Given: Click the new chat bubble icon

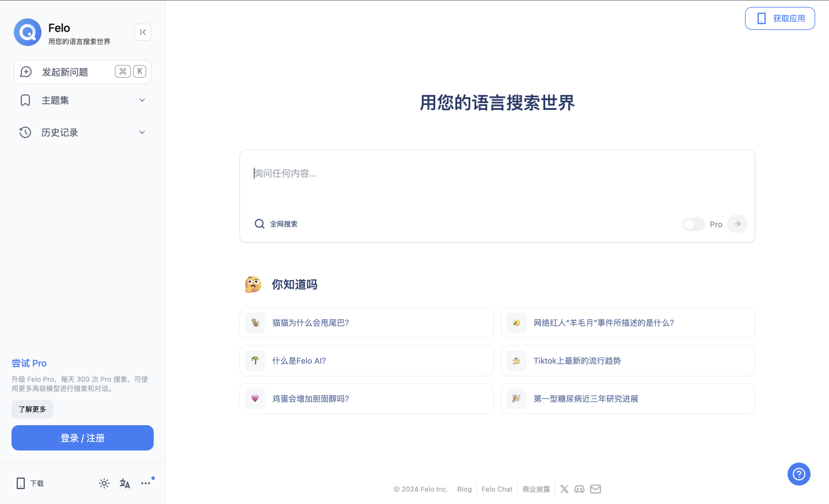Looking at the screenshot, I should tap(26, 72).
